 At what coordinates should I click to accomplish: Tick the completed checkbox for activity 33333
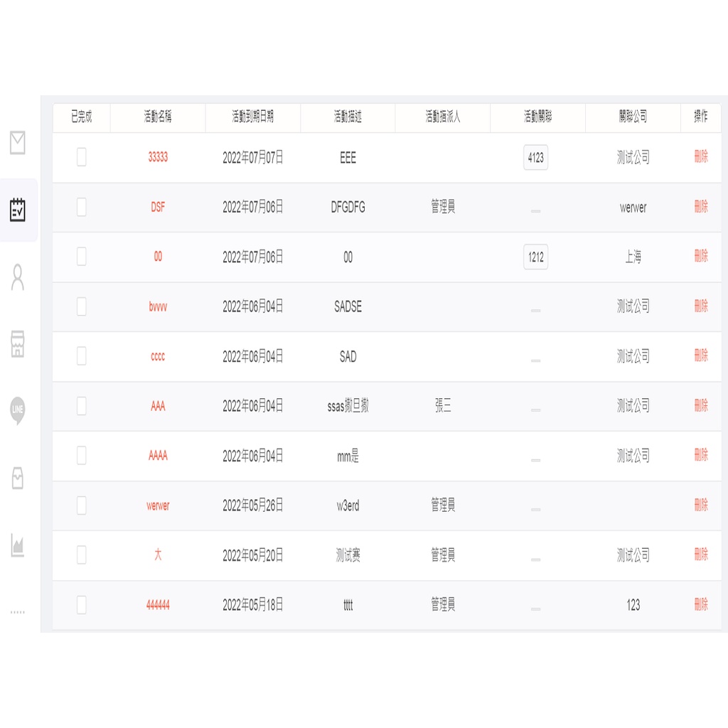click(x=82, y=157)
